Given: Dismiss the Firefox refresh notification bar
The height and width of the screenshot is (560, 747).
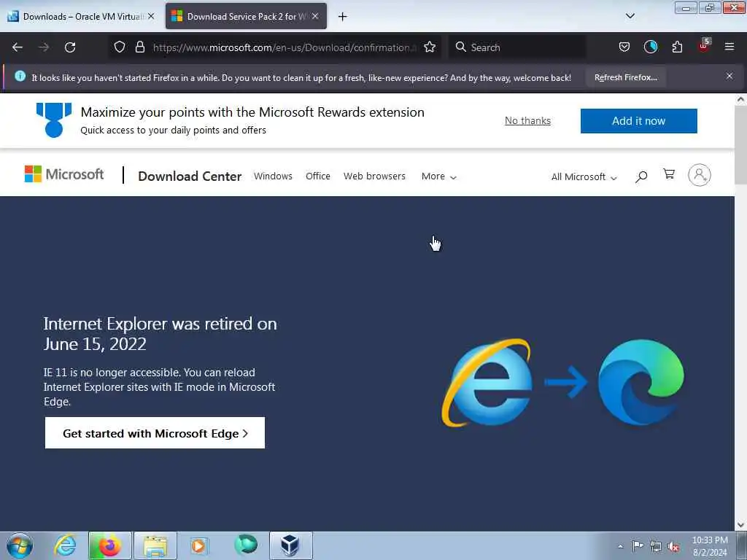Looking at the screenshot, I should coord(729,76).
